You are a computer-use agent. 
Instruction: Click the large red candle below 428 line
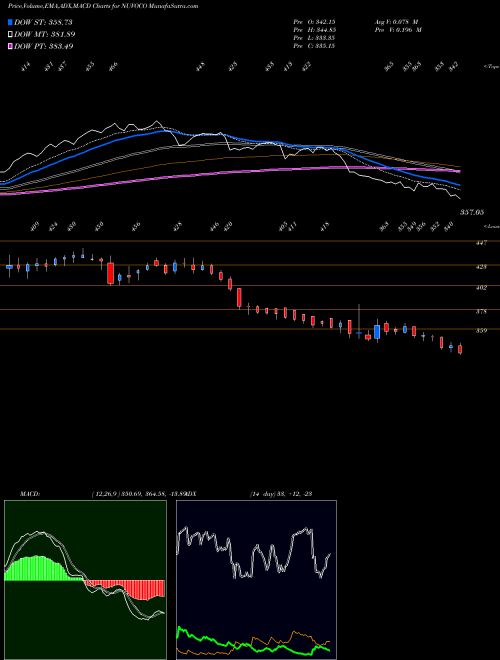tap(111, 273)
